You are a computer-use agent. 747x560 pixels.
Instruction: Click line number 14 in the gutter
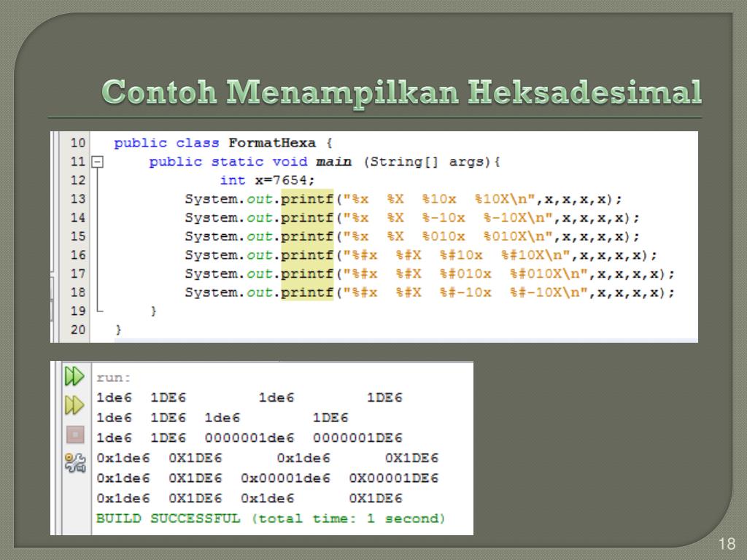pos(77,217)
